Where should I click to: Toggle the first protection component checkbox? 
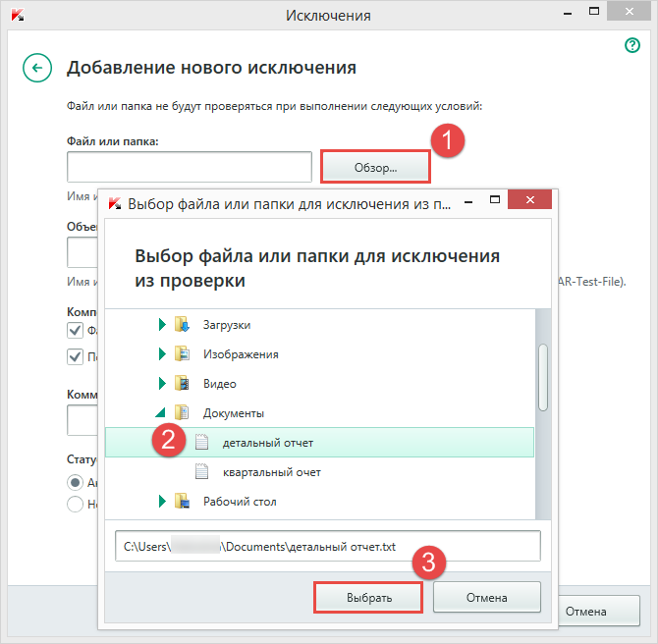pyautogui.click(x=75, y=332)
